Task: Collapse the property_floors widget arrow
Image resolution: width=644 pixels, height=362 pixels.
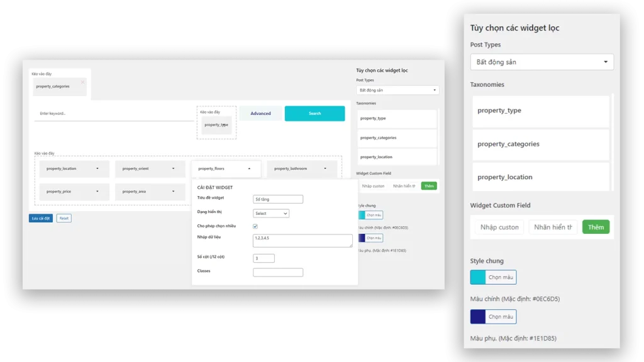Action: (x=249, y=168)
